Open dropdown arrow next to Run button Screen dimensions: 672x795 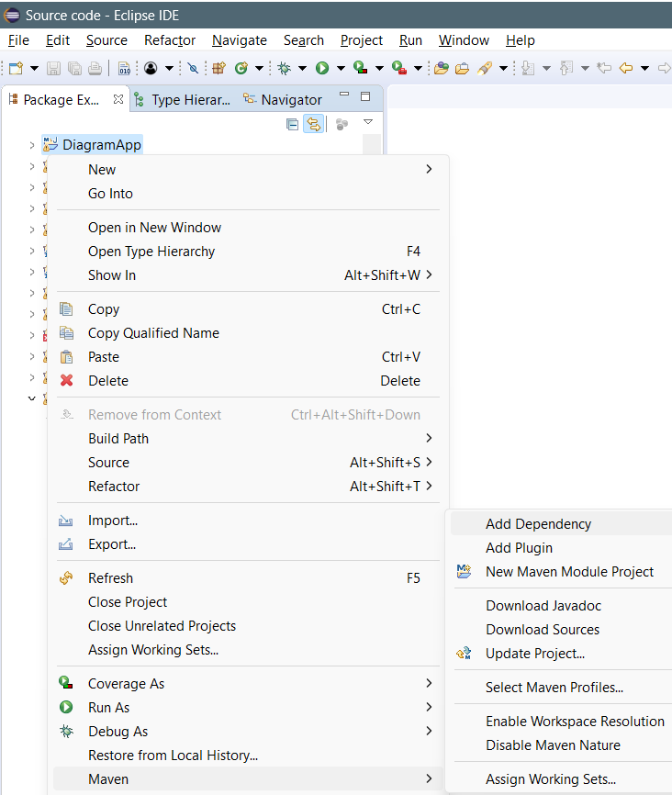coord(340,69)
